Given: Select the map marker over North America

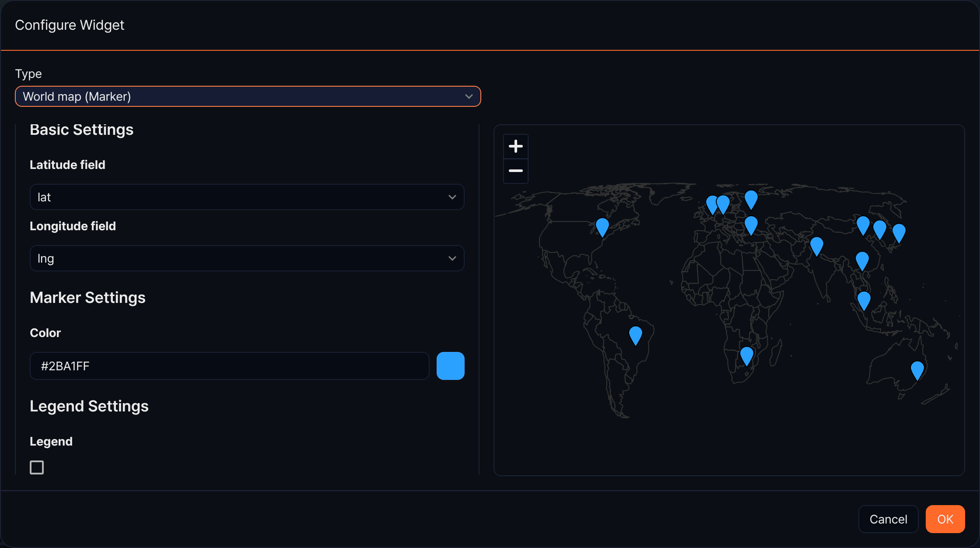Looking at the screenshot, I should (602, 228).
